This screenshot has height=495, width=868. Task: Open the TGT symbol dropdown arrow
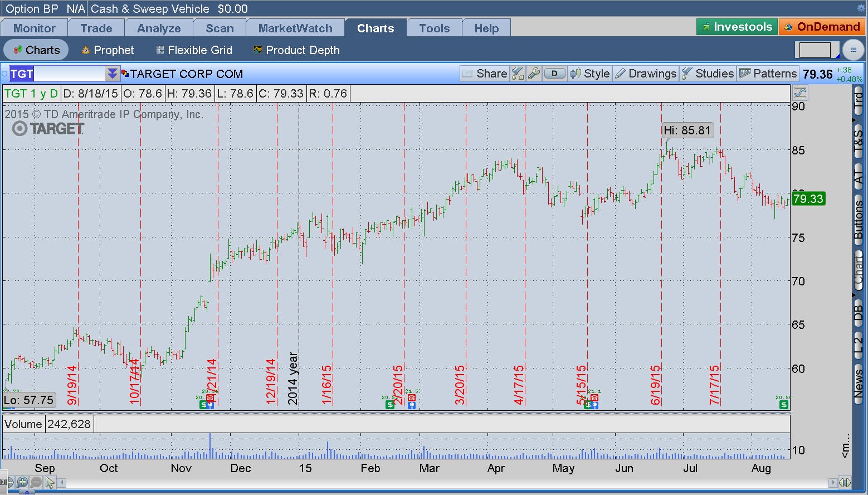[x=113, y=74]
